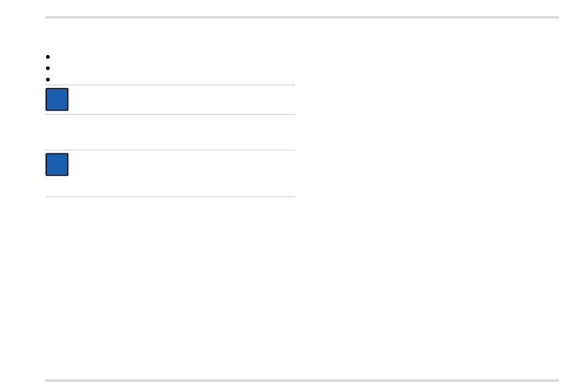This screenshot has height=392, width=569.
Task: Click the empty text area beside the first bullet
Action: point(172,57)
